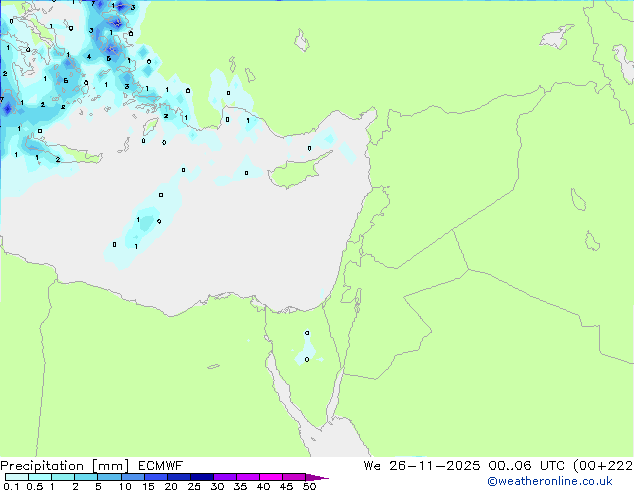Click the legend value '0.1'
This screenshot has width=634, height=490.
[11, 486]
